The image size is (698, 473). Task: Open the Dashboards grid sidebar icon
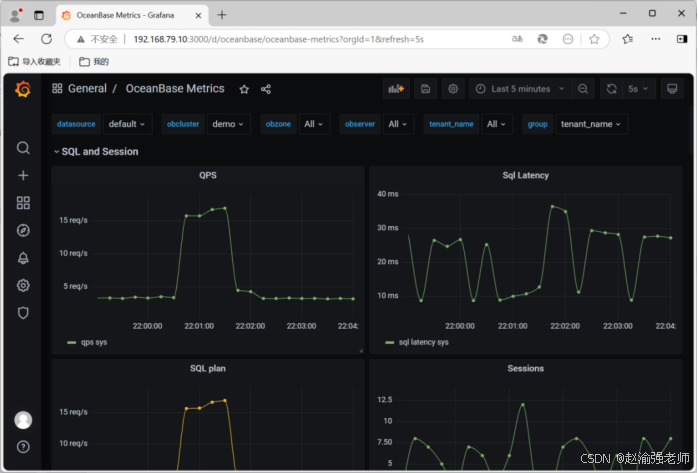[x=23, y=203]
